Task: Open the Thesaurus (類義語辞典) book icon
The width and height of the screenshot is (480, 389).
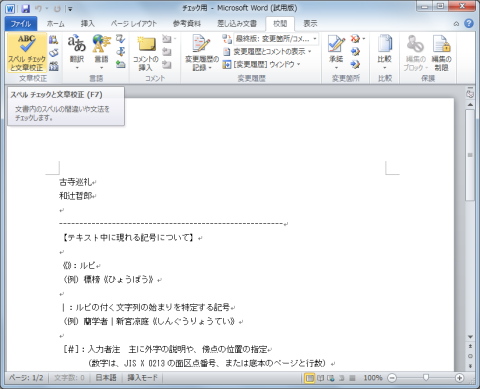Action: click(x=53, y=53)
